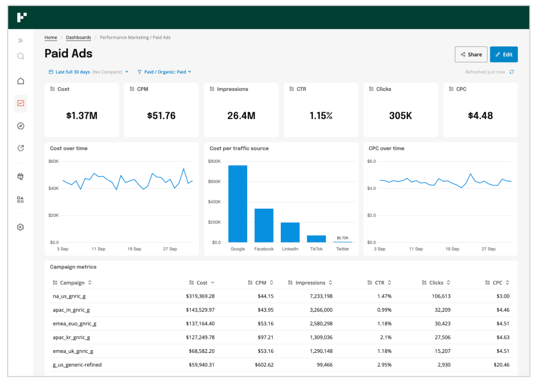
Task: Click the $51.76 CPM value
Action: tap(162, 116)
